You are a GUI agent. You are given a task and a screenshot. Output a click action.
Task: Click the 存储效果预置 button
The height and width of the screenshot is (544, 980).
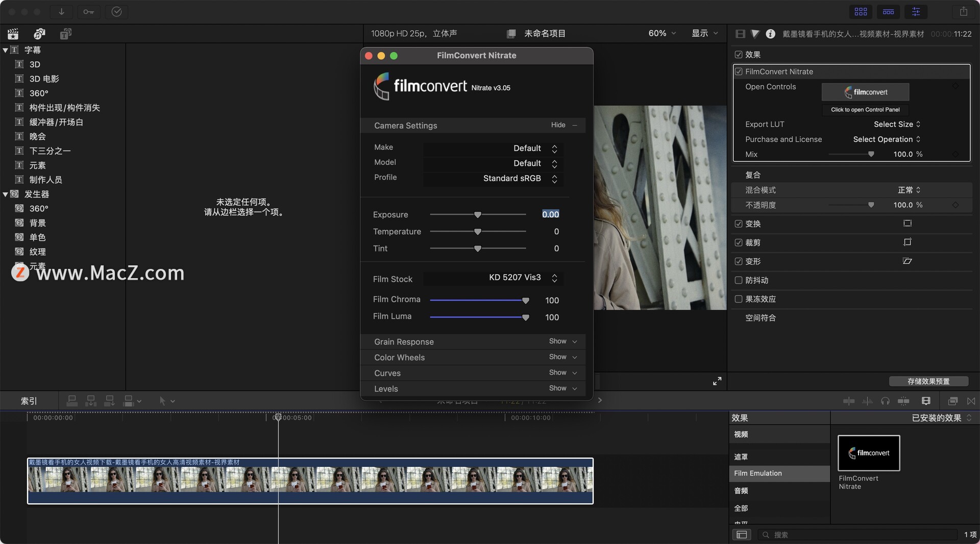pos(928,381)
